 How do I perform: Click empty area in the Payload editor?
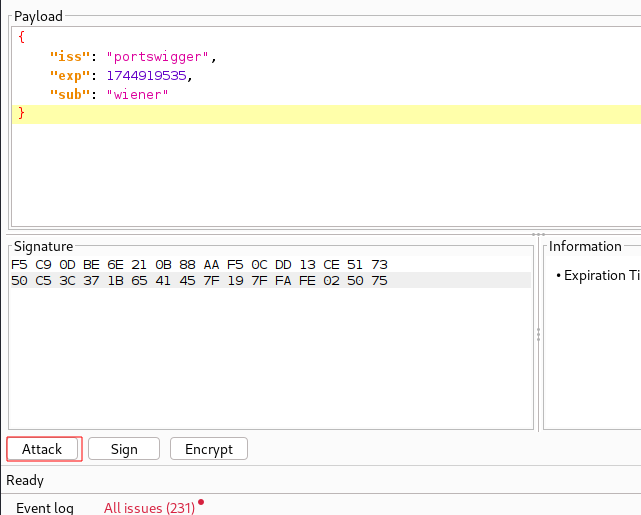[326, 176]
